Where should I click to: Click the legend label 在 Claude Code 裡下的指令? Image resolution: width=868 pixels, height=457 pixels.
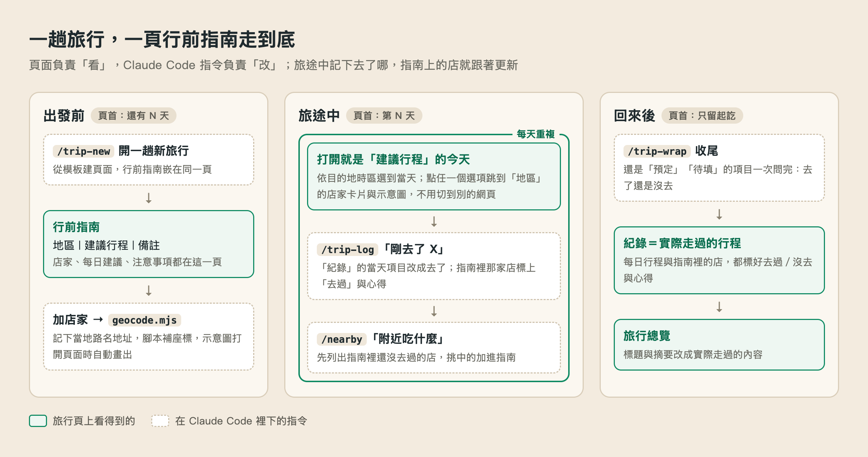click(x=241, y=421)
